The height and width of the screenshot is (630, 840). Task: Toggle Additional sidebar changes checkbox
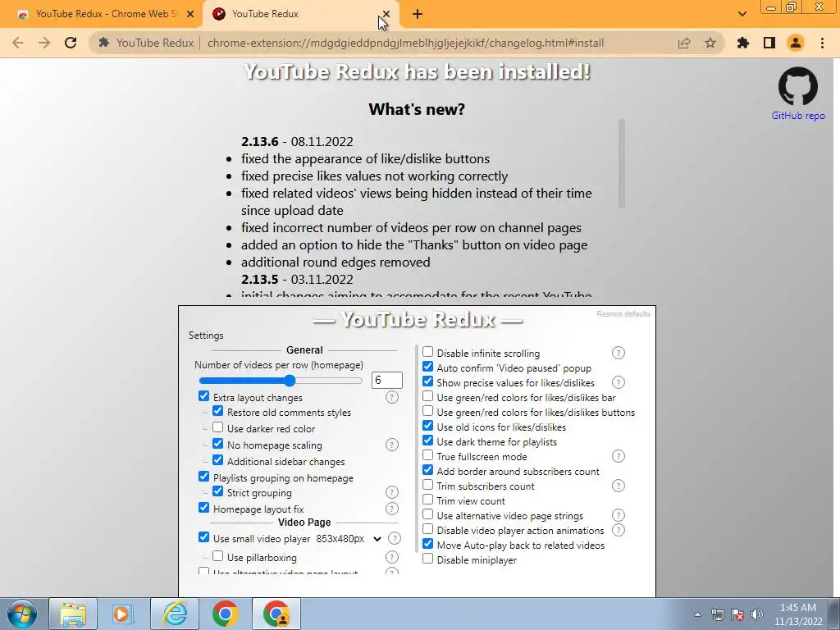pyautogui.click(x=217, y=460)
